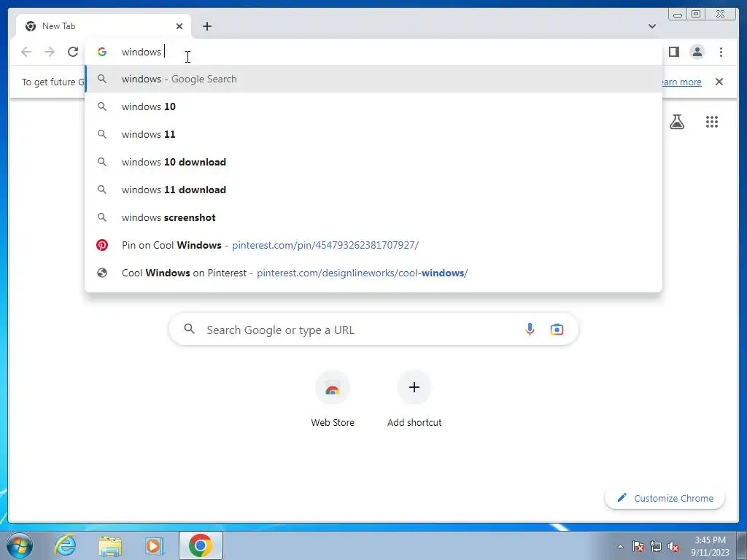Image resolution: width=747 pixels, height=560 pixels.
Task: Click the Customize Chrome button
Action: click(x=665, y=498)
